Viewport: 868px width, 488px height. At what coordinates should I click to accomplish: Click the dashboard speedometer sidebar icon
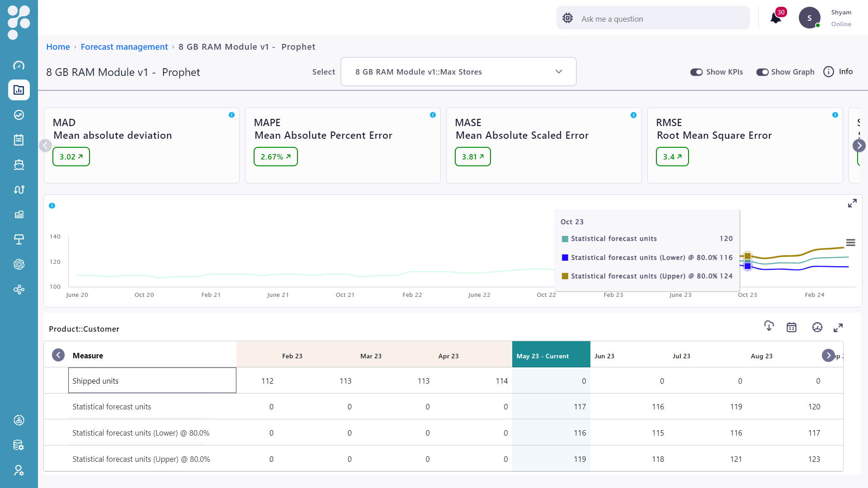click(19, 66)
